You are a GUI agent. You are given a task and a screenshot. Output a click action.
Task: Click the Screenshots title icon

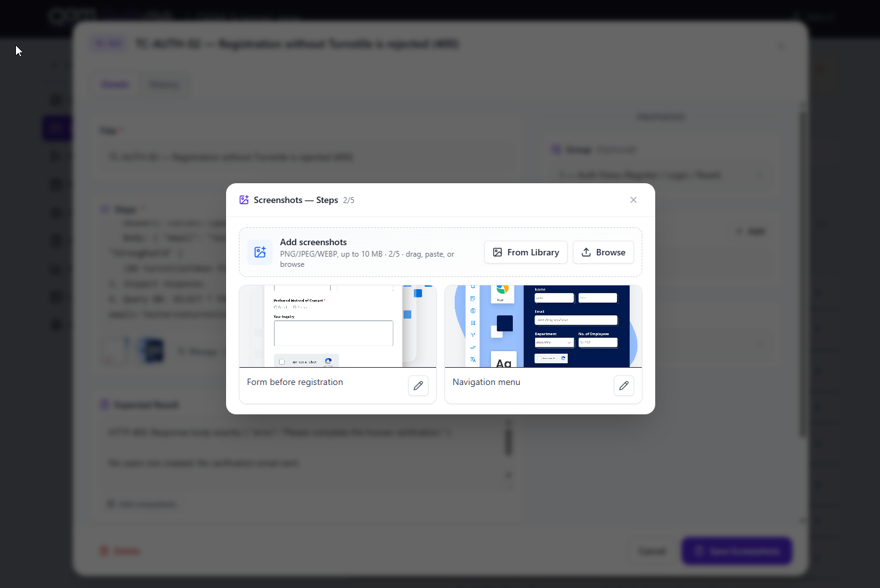[x=244, y=200]
